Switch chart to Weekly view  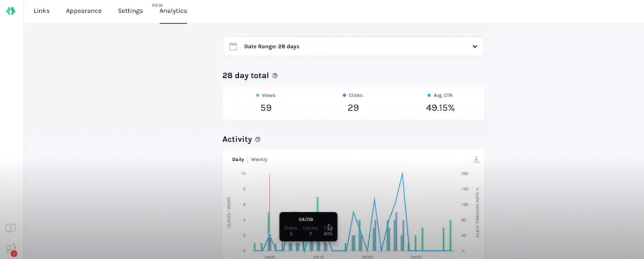(259, 159)
